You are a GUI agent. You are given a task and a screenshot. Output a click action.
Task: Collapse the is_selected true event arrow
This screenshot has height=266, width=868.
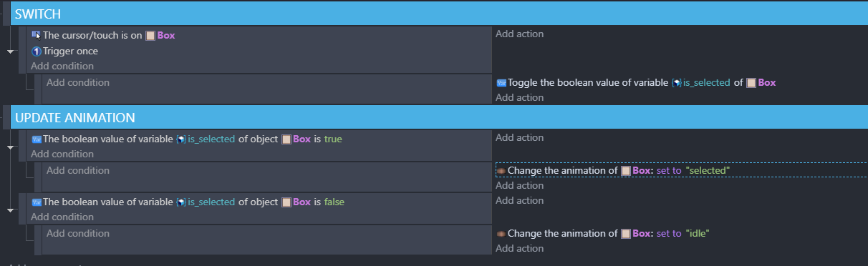[10, 147]
